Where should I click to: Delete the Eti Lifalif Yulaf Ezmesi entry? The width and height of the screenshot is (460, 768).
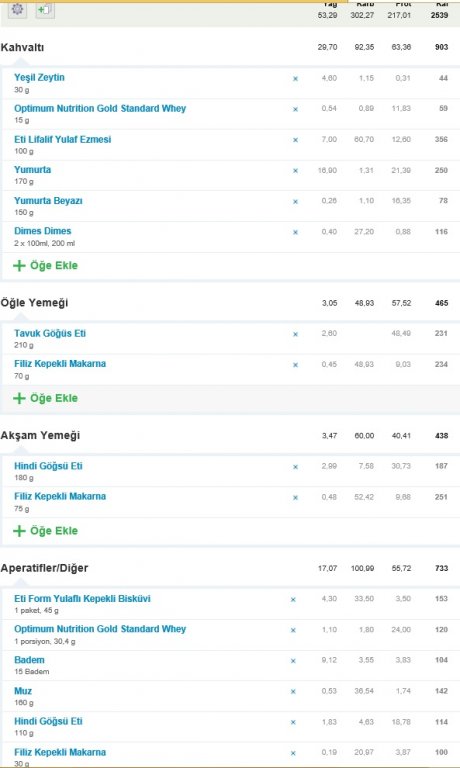295,140
